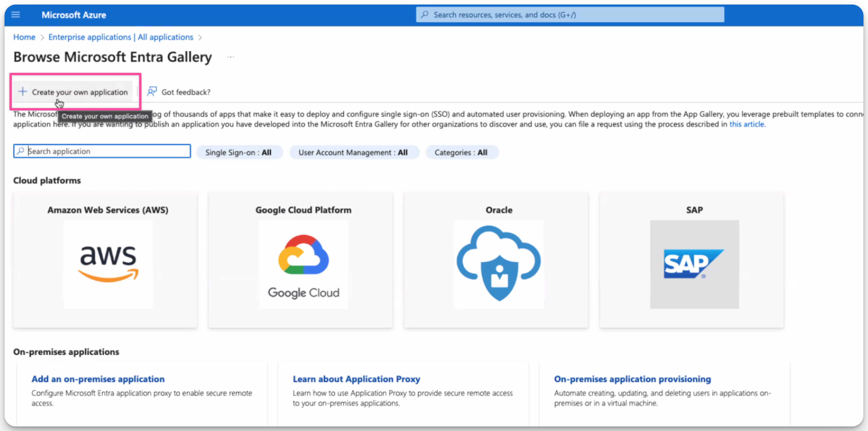868x431 pixels.
Task: Click Got feedback? button
Action: pyautogui.click(x=179, y=92)
